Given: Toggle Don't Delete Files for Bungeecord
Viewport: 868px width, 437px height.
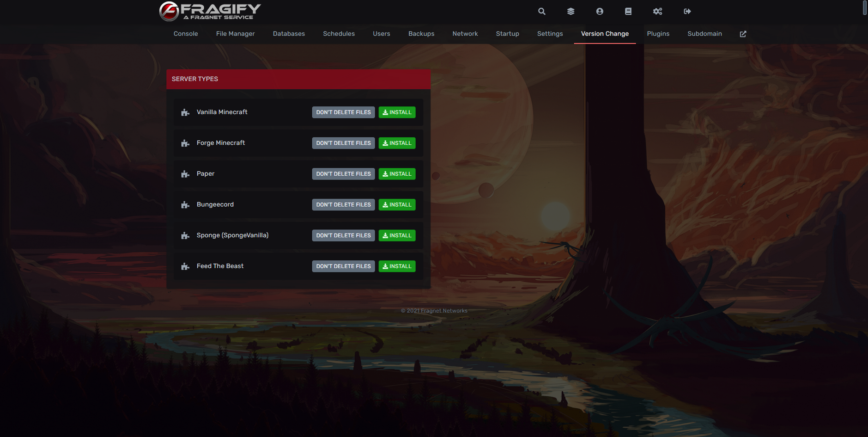Looking at the screenshot, I should (x=343, y=204).
